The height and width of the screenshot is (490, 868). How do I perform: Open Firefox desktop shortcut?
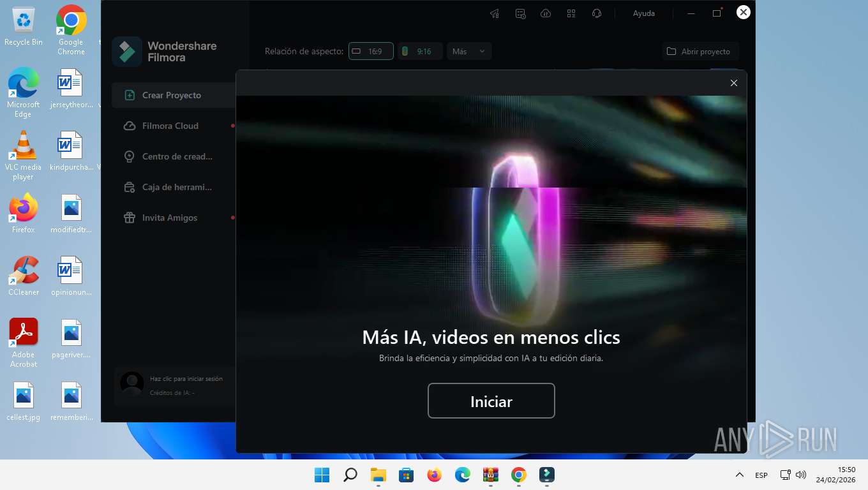tap(24, 214)
